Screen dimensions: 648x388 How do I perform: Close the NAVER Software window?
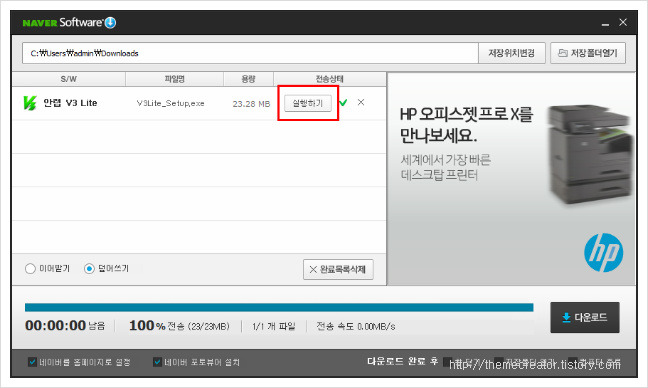click(x=623, y=22)
